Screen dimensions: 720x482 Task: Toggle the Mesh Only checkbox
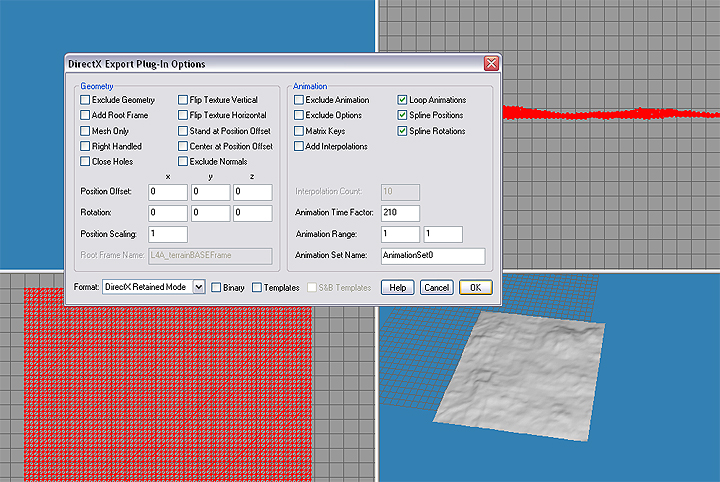tap(85, 131)
